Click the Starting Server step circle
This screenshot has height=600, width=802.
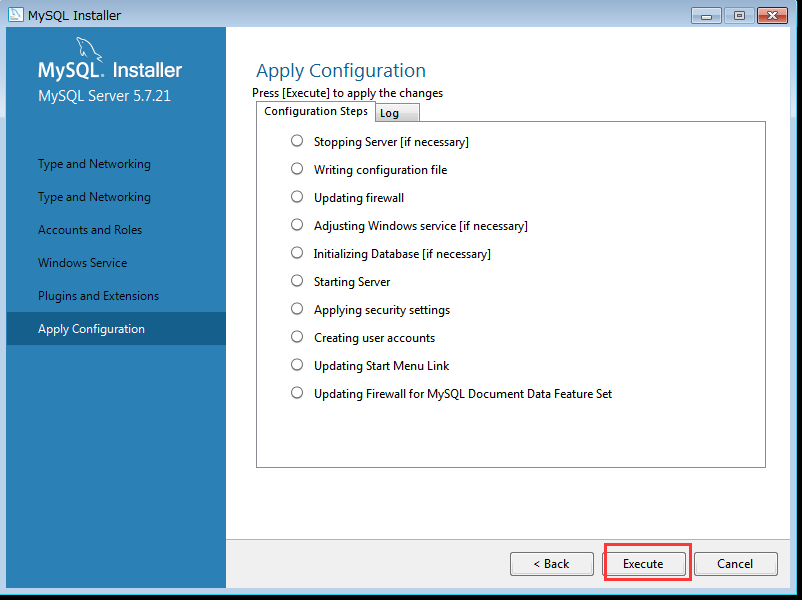tap(297, 281)
